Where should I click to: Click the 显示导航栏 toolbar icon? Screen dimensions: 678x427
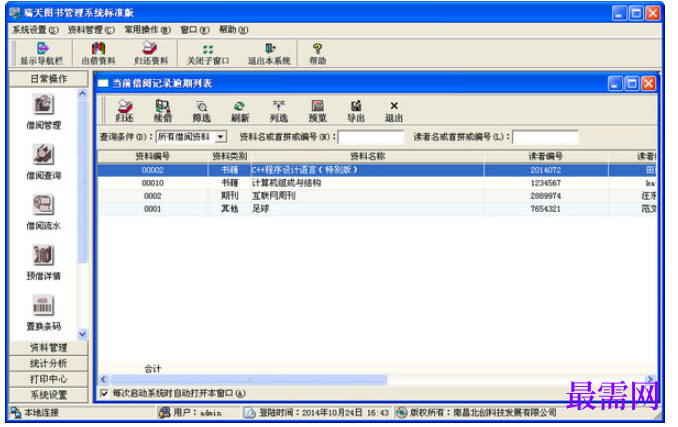pos(42,48)
